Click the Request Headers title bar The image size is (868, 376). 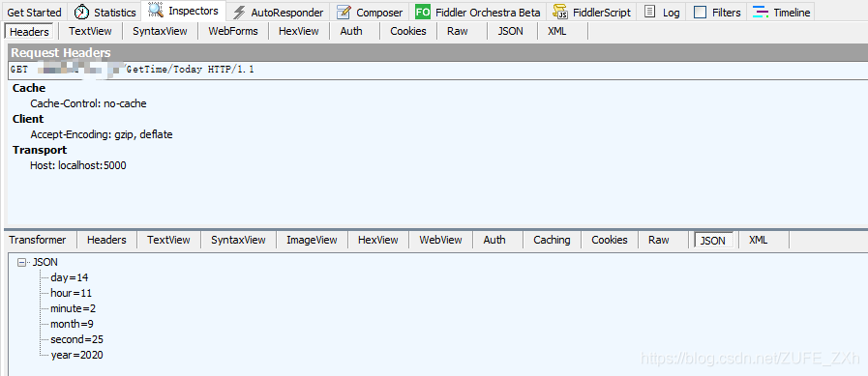click(x=437, y=53)
